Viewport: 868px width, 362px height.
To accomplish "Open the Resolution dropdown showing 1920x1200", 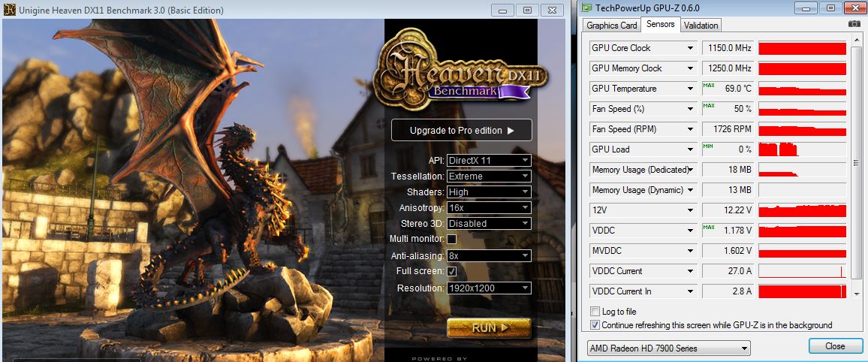I will coord(489,288).
